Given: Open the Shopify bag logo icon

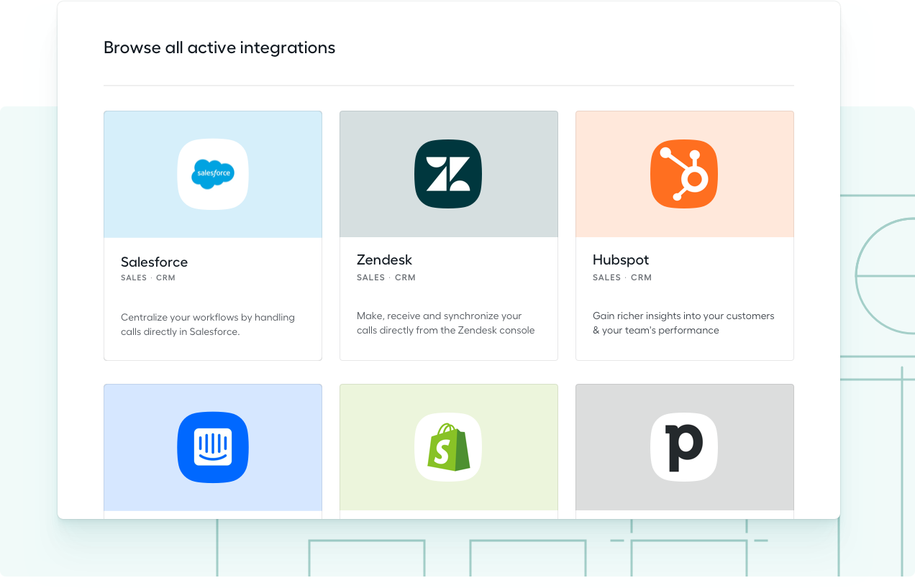Looking at the screenshot, I should pos(448,447).
